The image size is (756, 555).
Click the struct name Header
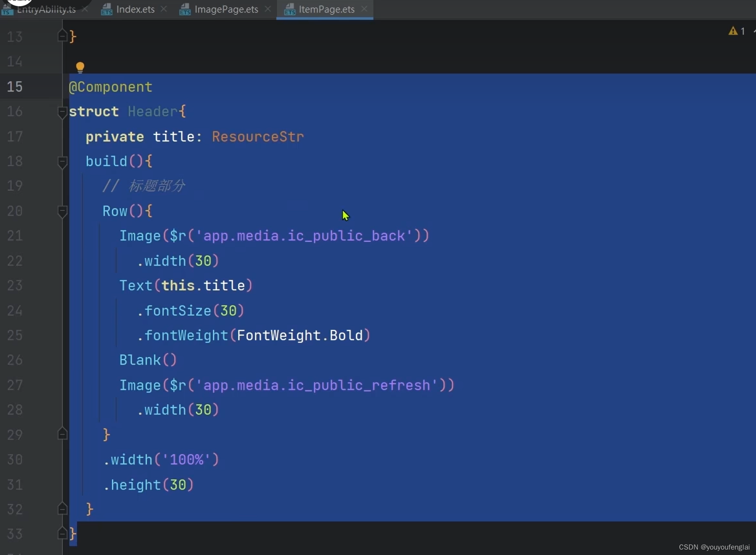coord(153,111)
